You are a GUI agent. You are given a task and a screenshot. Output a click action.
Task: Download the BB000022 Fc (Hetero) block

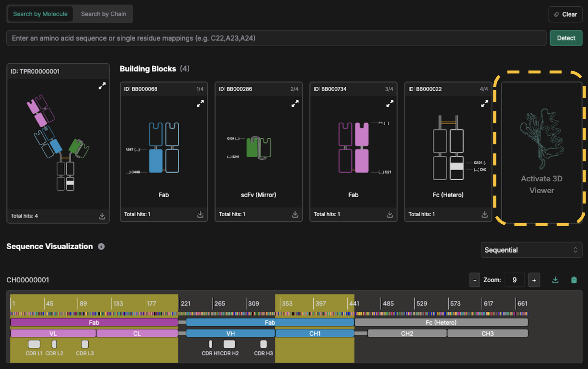click(x=484, y=214)
